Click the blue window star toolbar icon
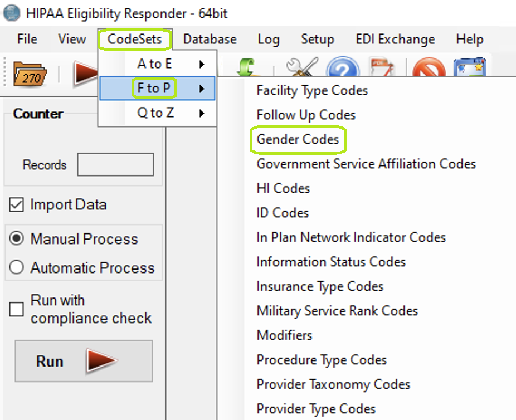Viewport: 516px width, 420px height. pyautogui.click(x=470, y=67)
